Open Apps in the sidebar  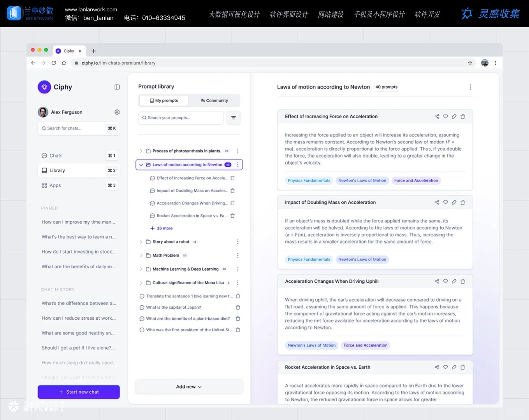[79, 185]
